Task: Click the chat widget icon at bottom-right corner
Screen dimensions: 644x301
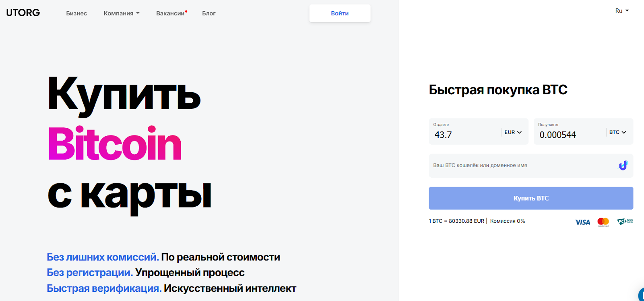Action: pyautogui.click(x=641, y=295)
